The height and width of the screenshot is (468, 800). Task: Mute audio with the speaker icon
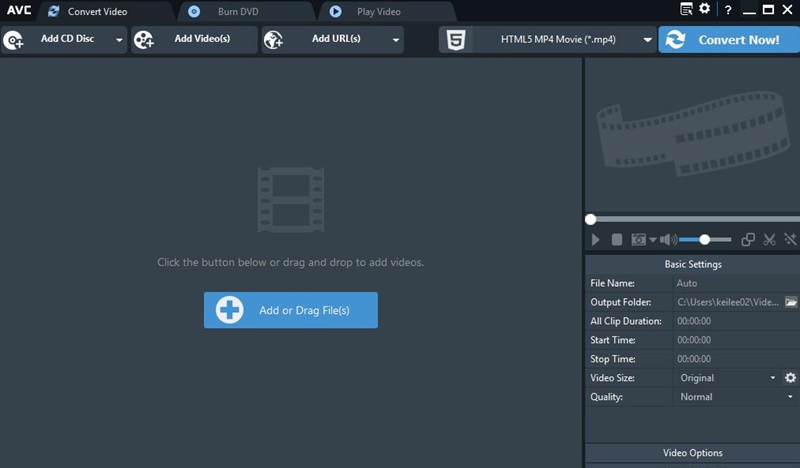point(668,239)
